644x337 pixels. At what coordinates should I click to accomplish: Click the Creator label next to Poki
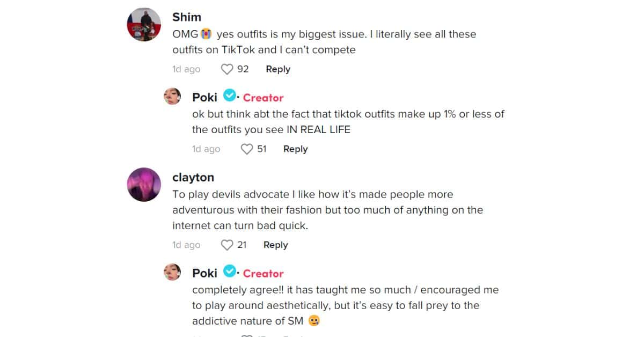pyautogui.click(x=262, y=97)
